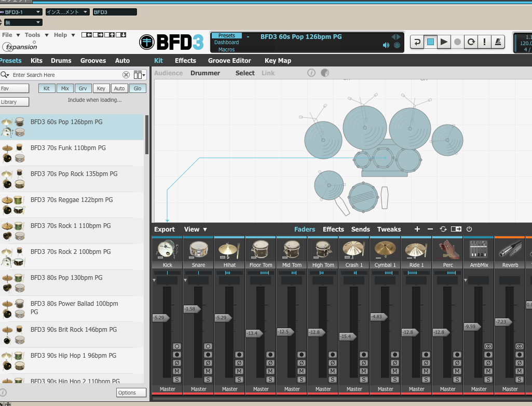This screenshot has height=406, width=532.
Task: Click the half-shaded circle icon beside Link
Action: coord(325,73)
